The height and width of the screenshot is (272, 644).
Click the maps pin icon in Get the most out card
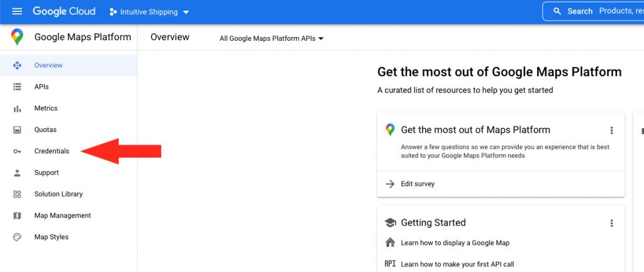(x=390, y=129)
